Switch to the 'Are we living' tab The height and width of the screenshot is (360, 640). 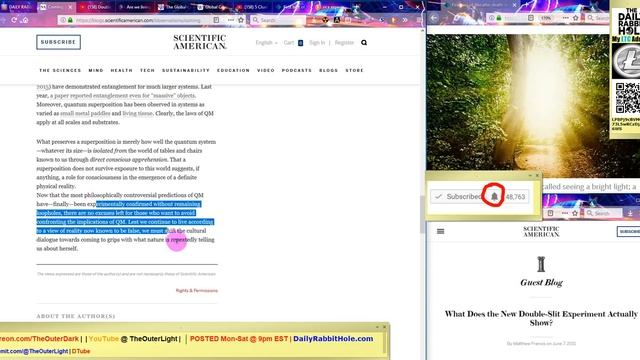[135, 7]
